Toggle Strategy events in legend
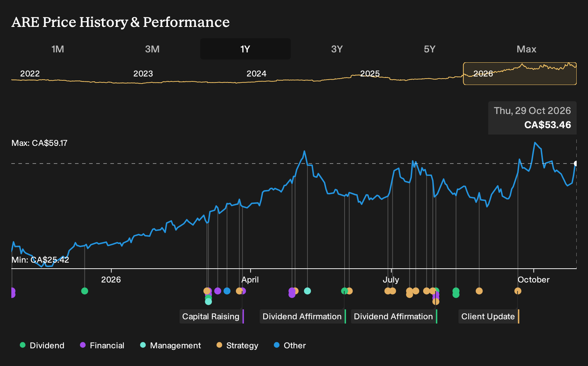The height and width of the screenshot is (366, 588). (x=237, y=345)
